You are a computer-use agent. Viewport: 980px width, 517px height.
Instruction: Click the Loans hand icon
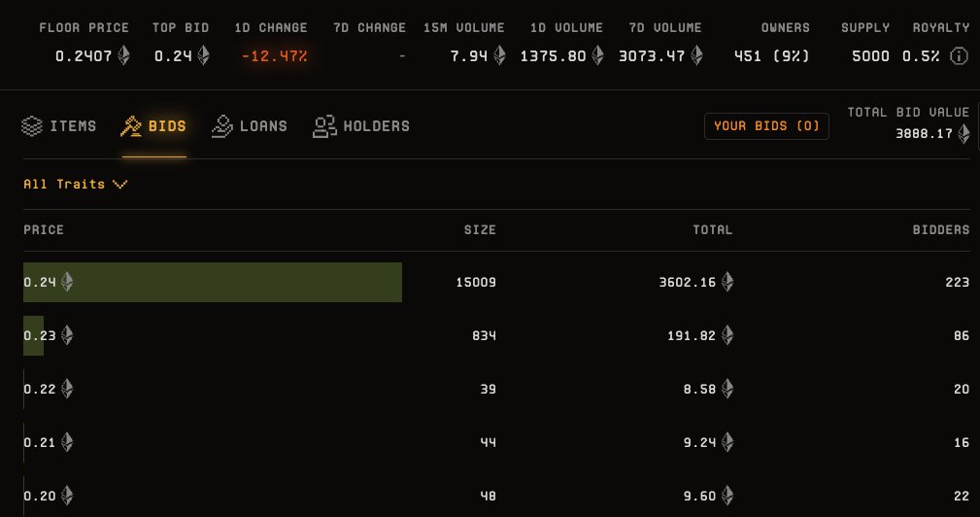221,126
